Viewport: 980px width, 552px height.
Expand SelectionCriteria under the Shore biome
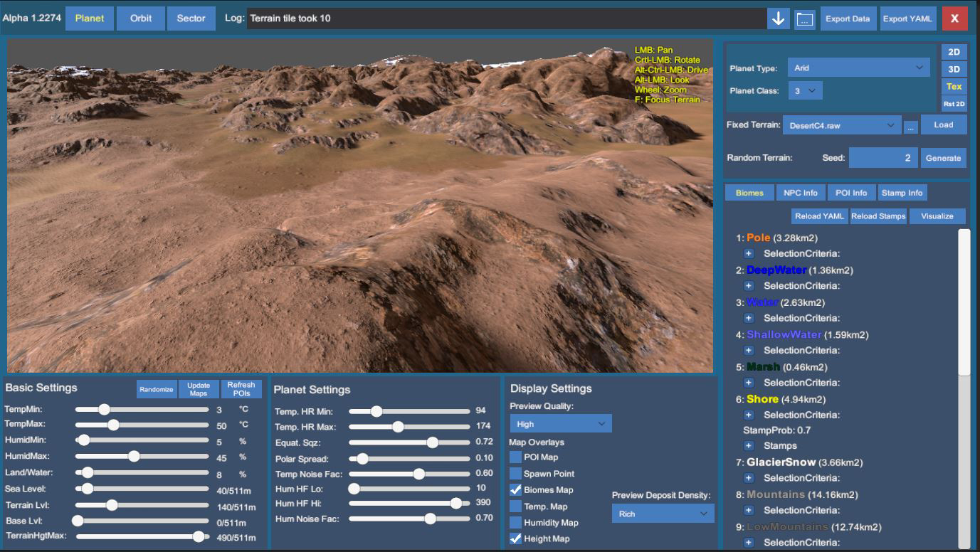(749, 415)
